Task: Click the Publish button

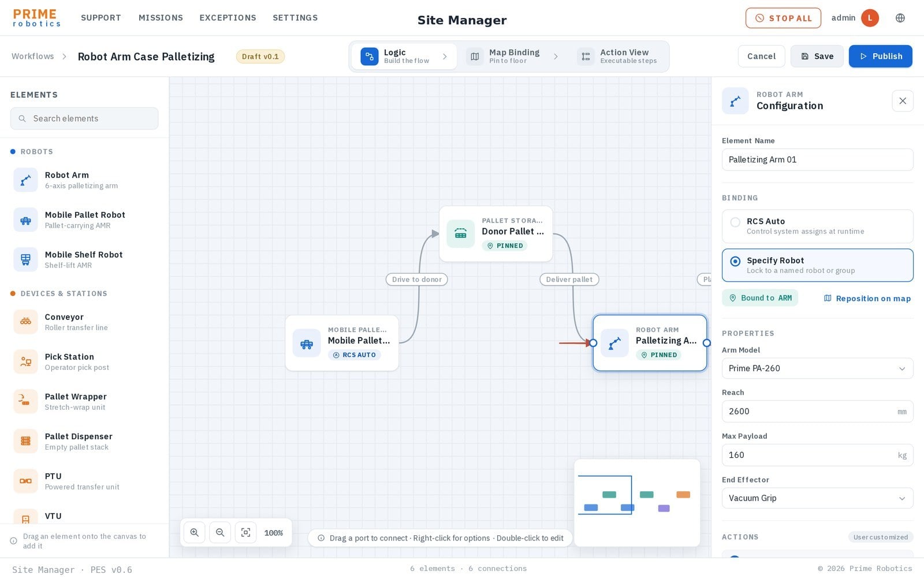Action: pyautogui.click(x=880, y=56)
